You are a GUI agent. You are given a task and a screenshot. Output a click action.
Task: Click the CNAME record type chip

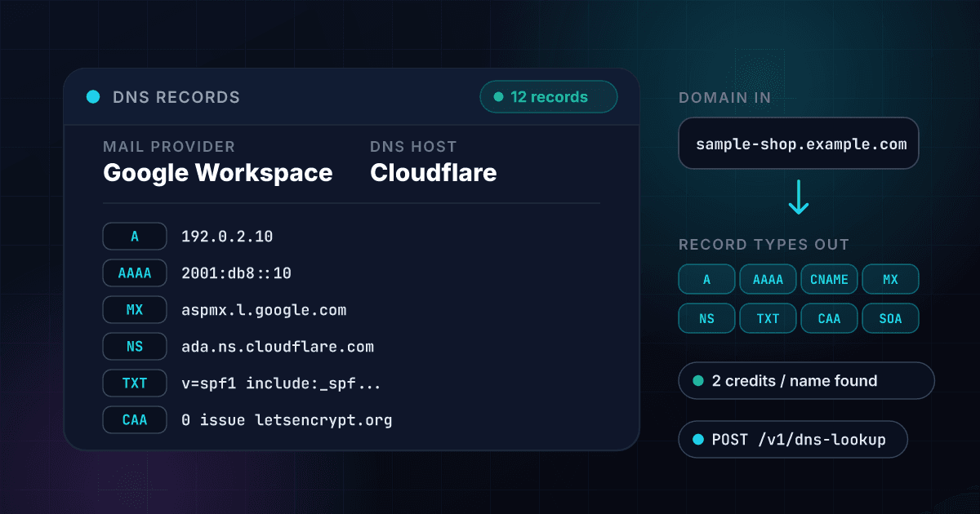(830, 279)
